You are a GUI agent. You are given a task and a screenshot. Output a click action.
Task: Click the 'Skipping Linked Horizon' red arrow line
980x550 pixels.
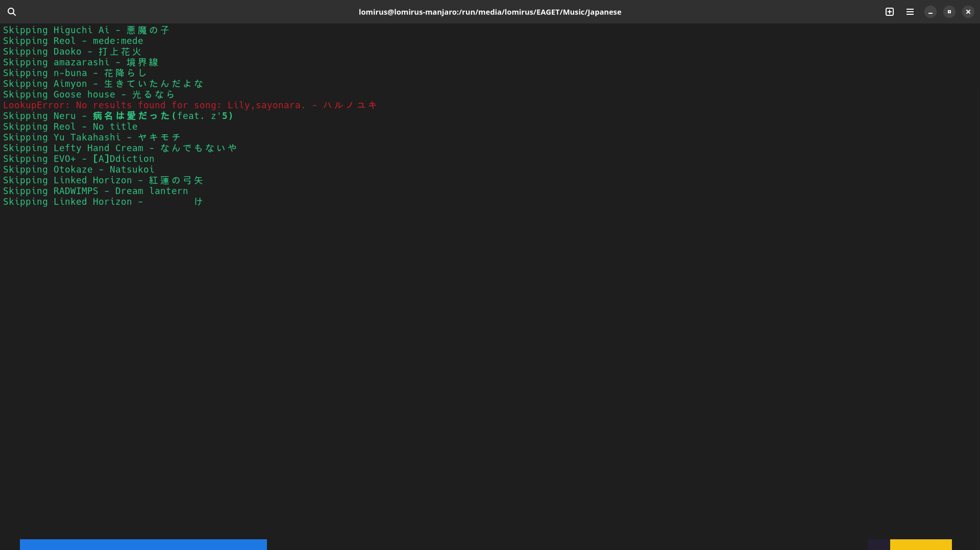tap(103, 180)
